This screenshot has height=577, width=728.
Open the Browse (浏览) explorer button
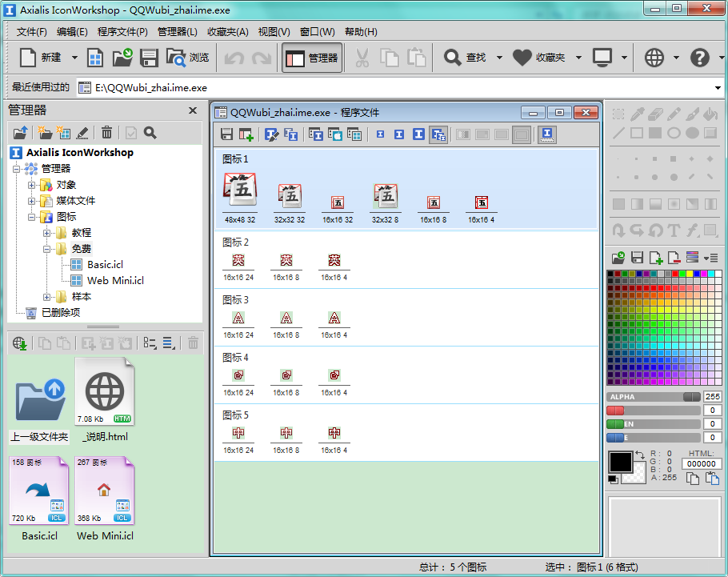(x=187, y=58)
